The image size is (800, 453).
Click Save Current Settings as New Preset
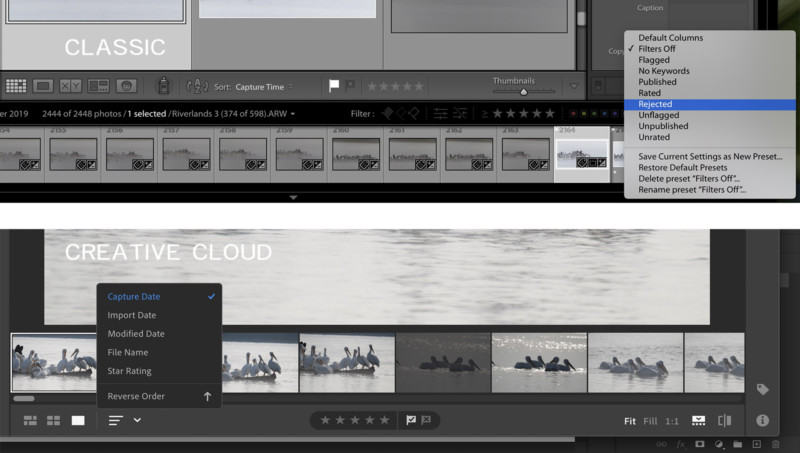[x=710, y=157]
